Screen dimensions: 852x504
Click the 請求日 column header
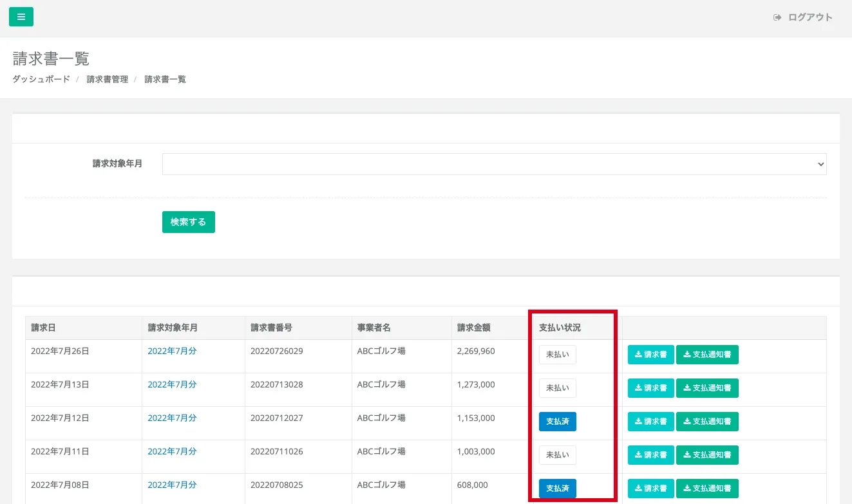click(x=43, y=328)
